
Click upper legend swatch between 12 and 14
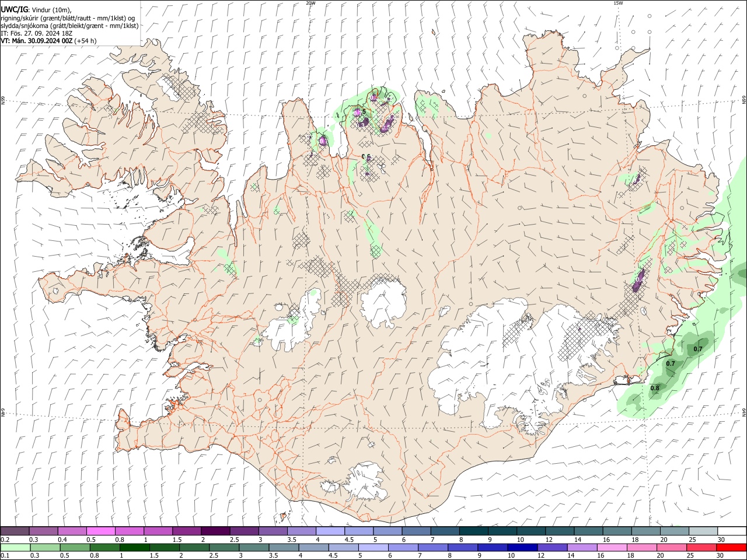click(560, 531)
